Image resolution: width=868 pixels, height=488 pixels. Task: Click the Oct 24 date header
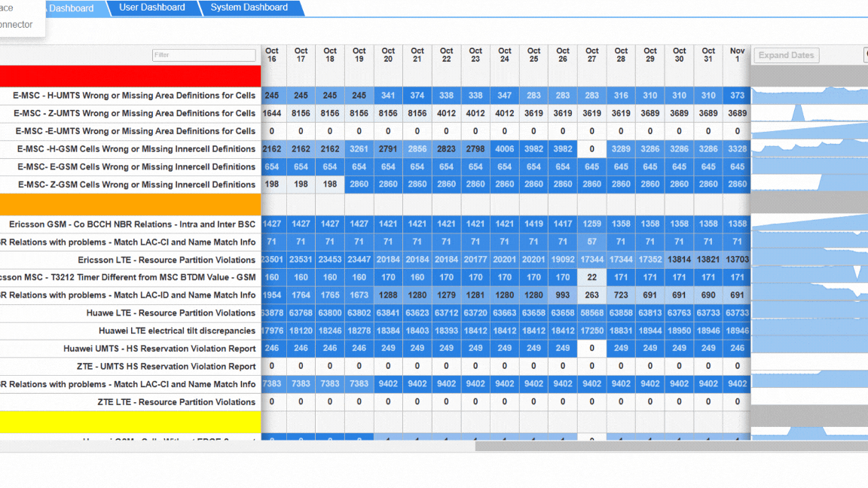[504, 55]
